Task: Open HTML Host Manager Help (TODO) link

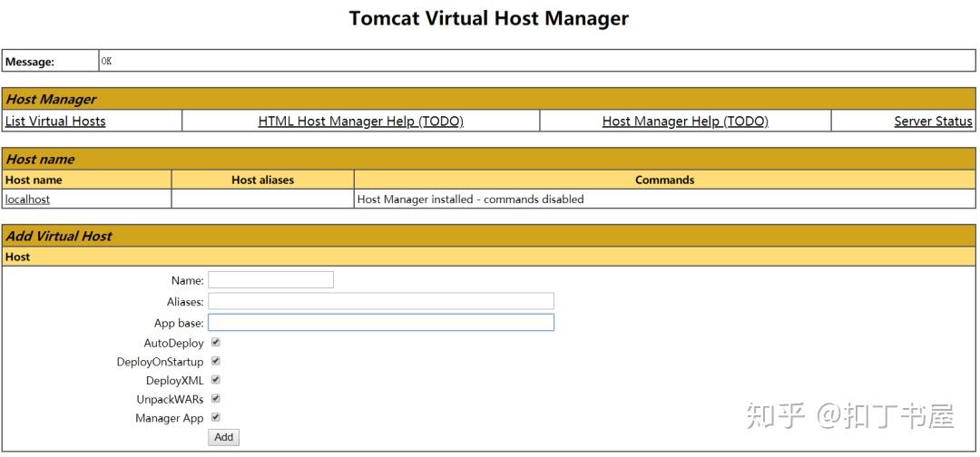Action: coord(360,122)
